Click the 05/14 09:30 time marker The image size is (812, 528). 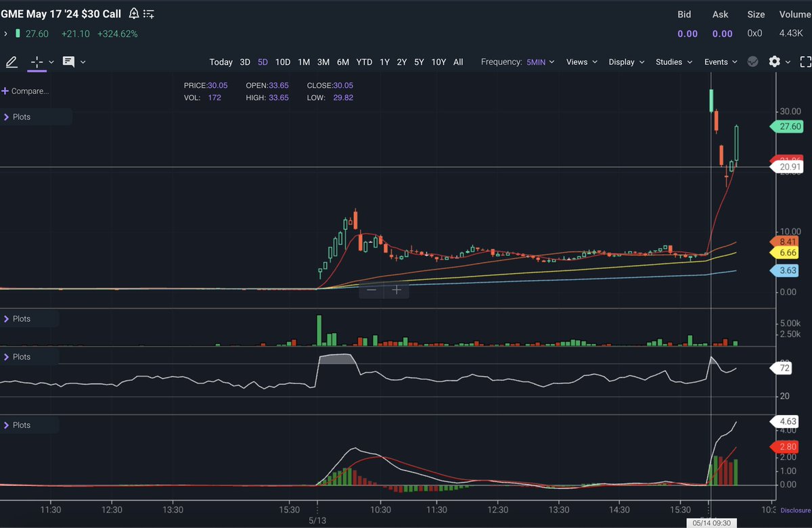click(x=711, y=523)
